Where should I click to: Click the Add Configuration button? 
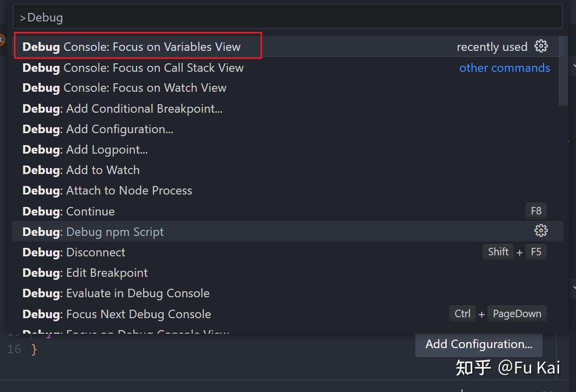point(478,344)
